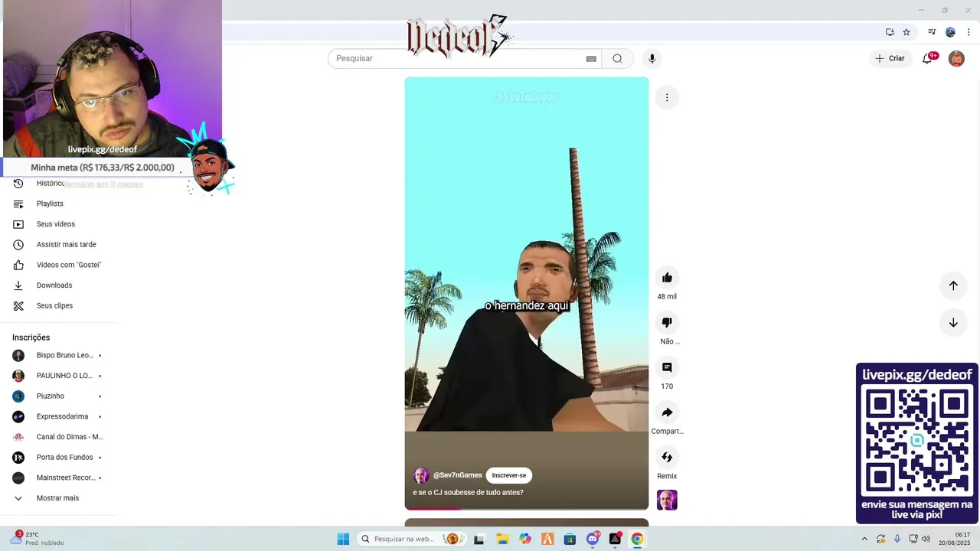Open Copilot from the taskbar
Viewport: 980px width, 551px height.
[524, 539]
